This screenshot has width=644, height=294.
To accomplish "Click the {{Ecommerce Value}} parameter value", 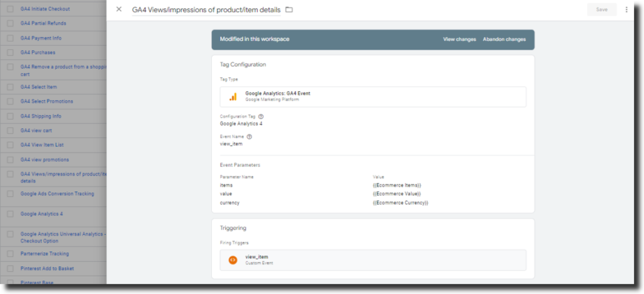I will pos(397,194).
